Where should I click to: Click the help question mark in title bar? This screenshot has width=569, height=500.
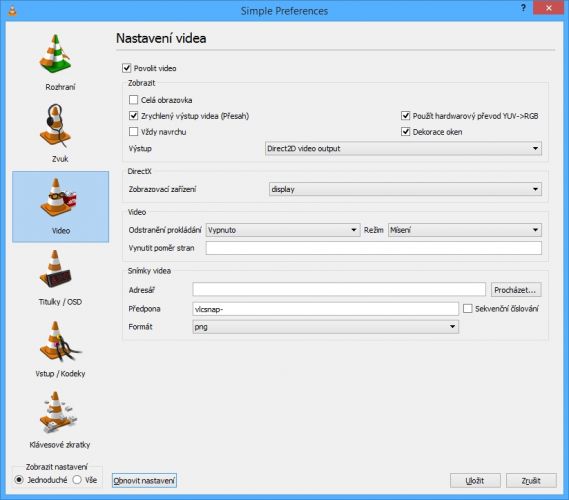523,8
